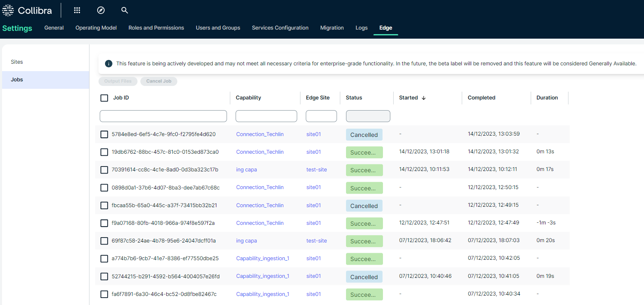Open the test-site link in third row
Viewport: 644px width, 305px height.
point(316,170)
